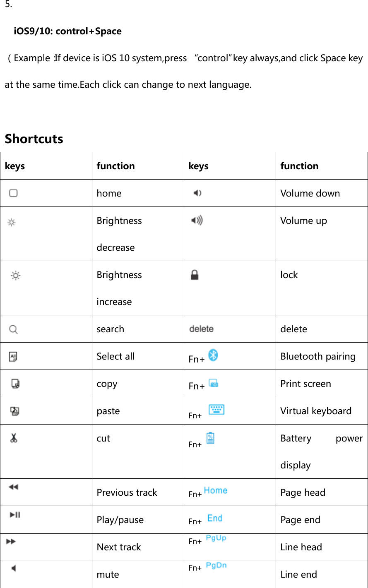Click the Select all key icon
Screen dimensions: 368x588
[13, 356]
